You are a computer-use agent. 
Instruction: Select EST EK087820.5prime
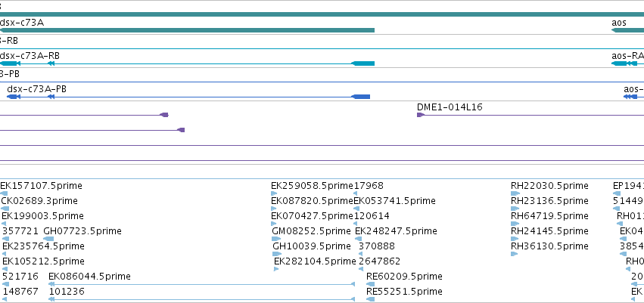pyautogui.click(x=312, y=201)
